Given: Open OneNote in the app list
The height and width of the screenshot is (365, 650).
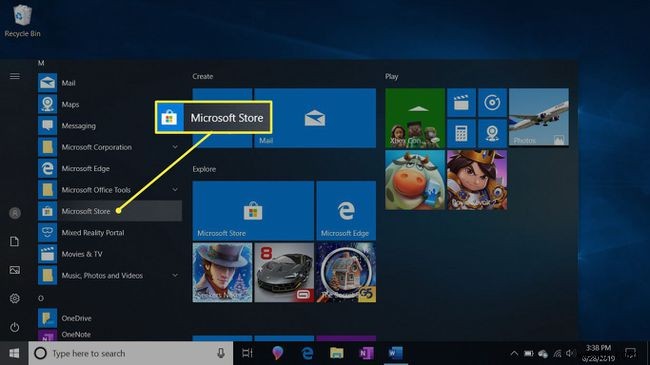Looking at the screenshot, I should [110, 335].
